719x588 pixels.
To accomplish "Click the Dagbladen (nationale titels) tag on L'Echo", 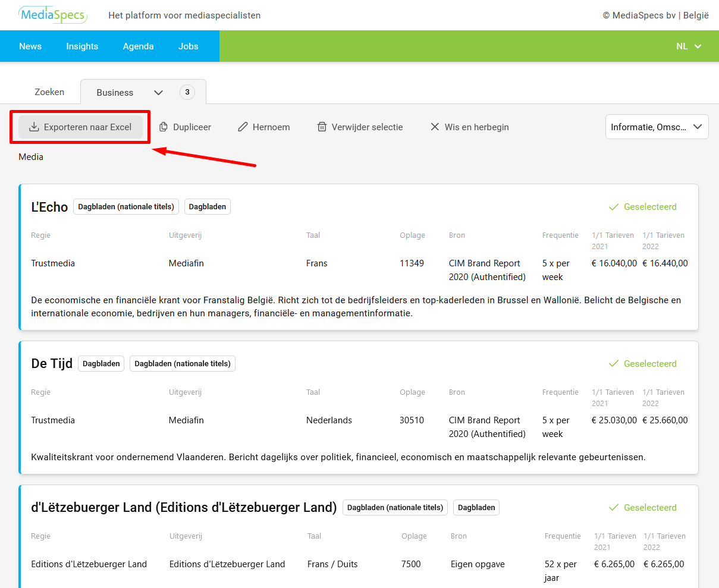I will [x=126, y=207].
